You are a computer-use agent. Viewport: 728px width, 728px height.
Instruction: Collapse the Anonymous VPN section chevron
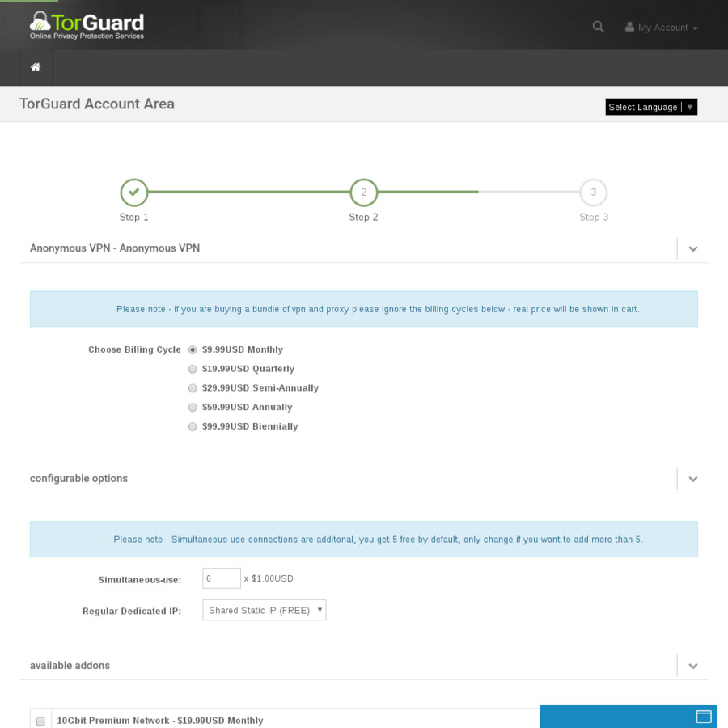coord(692,249)
